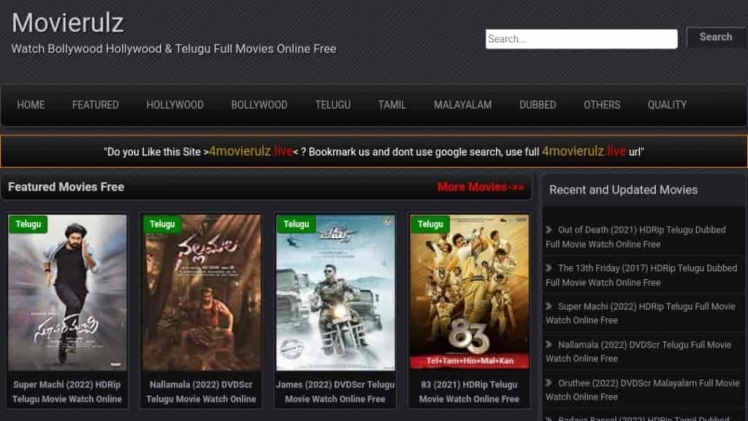Browse the TELUGU movies category

click(x=333, y=105)
